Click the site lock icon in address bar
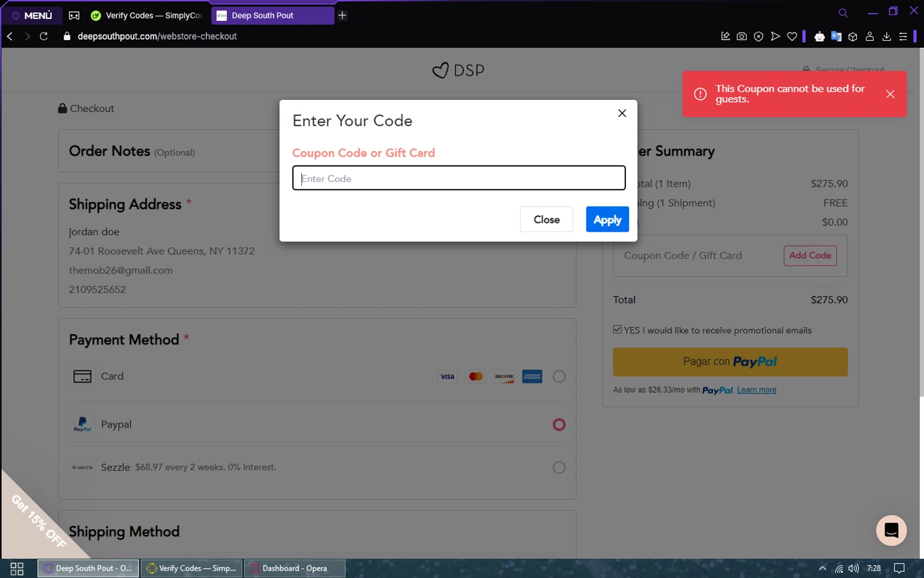This screenshot has height=578, width=924. click(x=67, y=36)
